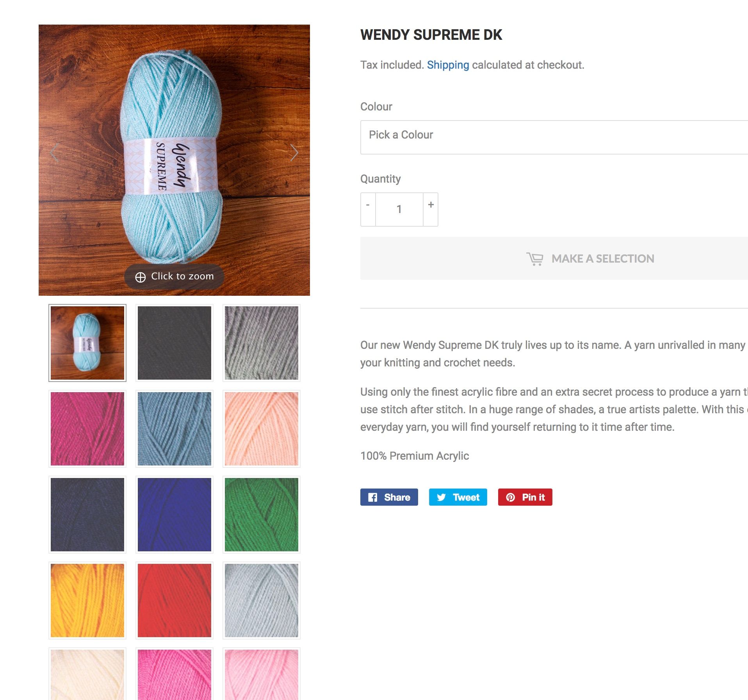Select the peach yarn swatch

click(x=262, y=428)
